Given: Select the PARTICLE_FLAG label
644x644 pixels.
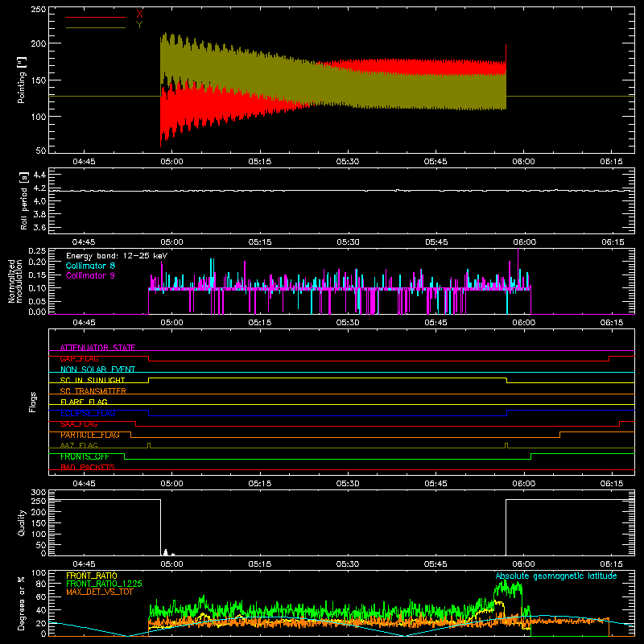Looking at the screenshot, I should pyautogui.click(x=90, y=435).
